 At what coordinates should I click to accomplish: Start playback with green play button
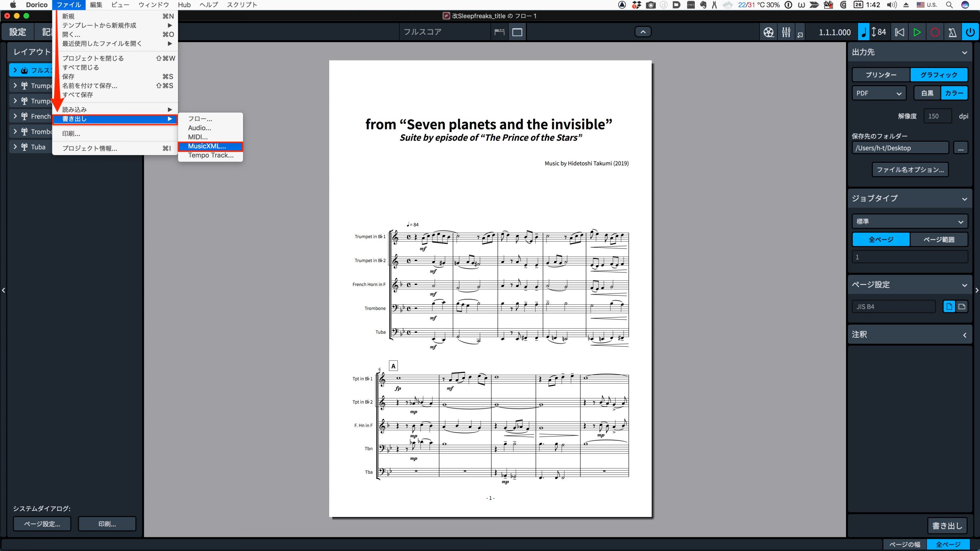click(x=917, y=32)
